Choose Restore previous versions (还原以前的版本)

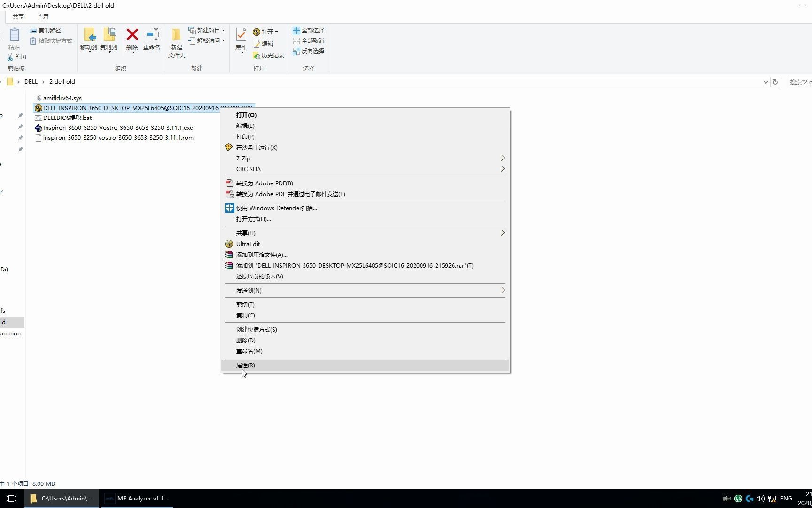tap(365, 277)
